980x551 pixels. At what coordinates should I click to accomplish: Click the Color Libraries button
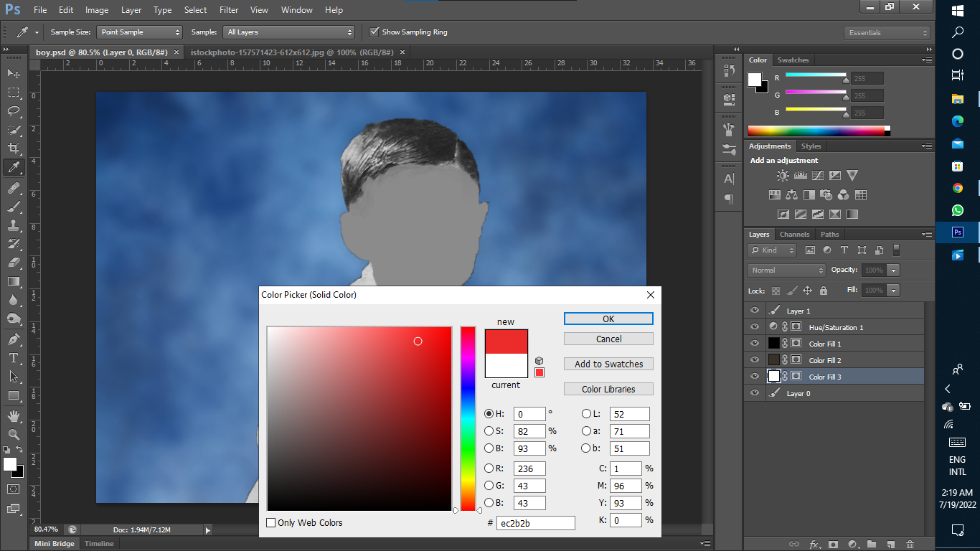click(608, 388)
